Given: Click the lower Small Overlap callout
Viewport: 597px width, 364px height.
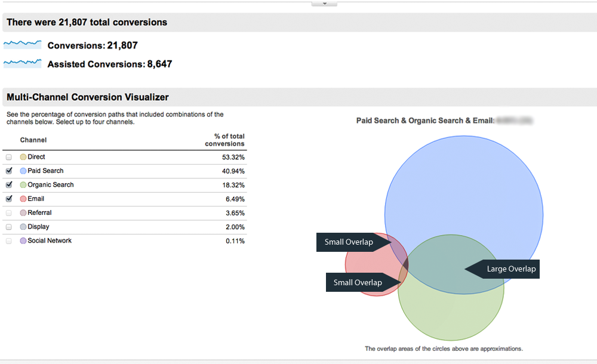Looking at the screenshot, I should [358, 283].
